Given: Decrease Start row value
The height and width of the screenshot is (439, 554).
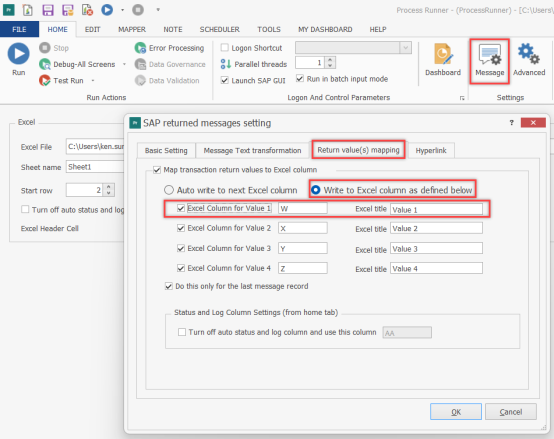Looking at the screenshot, I should (109, 193).
